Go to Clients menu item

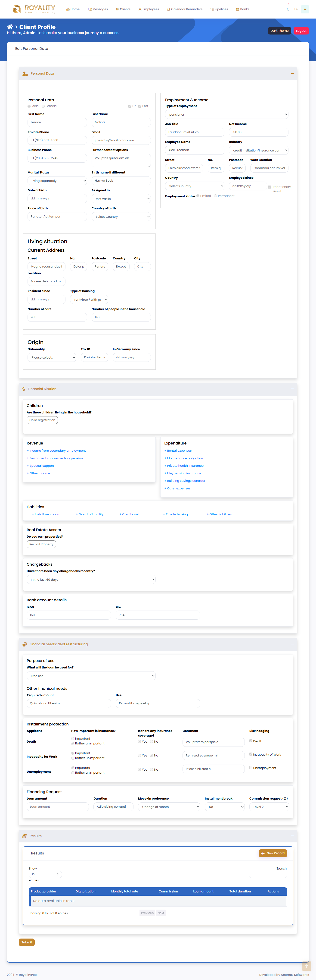123,9
